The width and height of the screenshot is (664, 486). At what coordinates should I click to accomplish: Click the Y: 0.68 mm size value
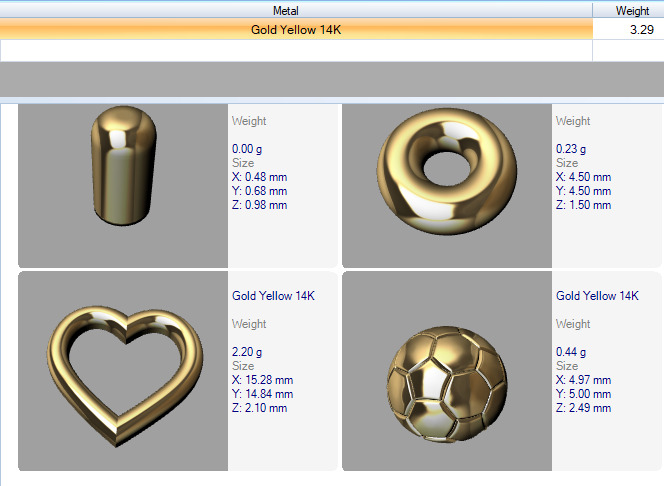click(x=260, y=191)
